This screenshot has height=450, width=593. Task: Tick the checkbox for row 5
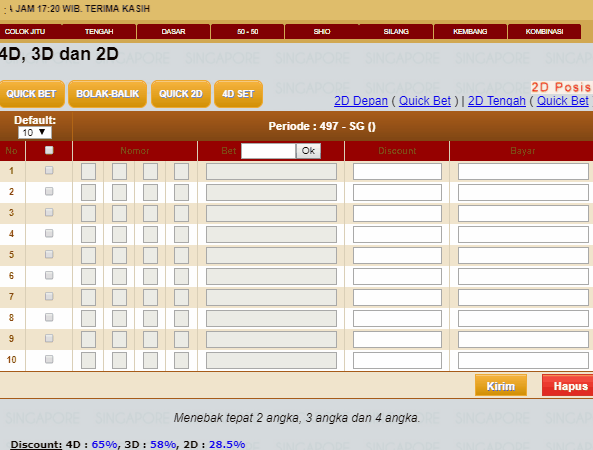pos(49,254)
